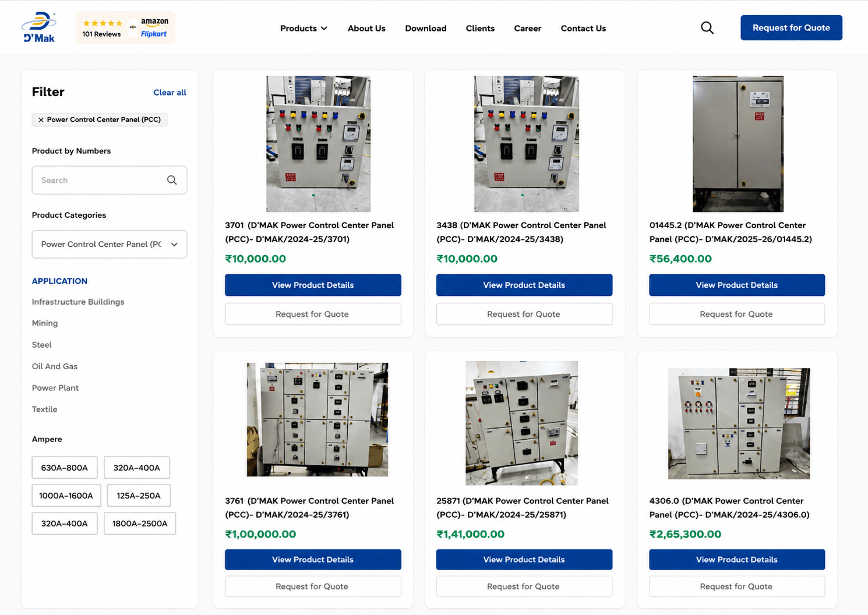868x615 pixels.
Task: Click the 4306.0 D'MAK product title
Action: pos(729,507)
